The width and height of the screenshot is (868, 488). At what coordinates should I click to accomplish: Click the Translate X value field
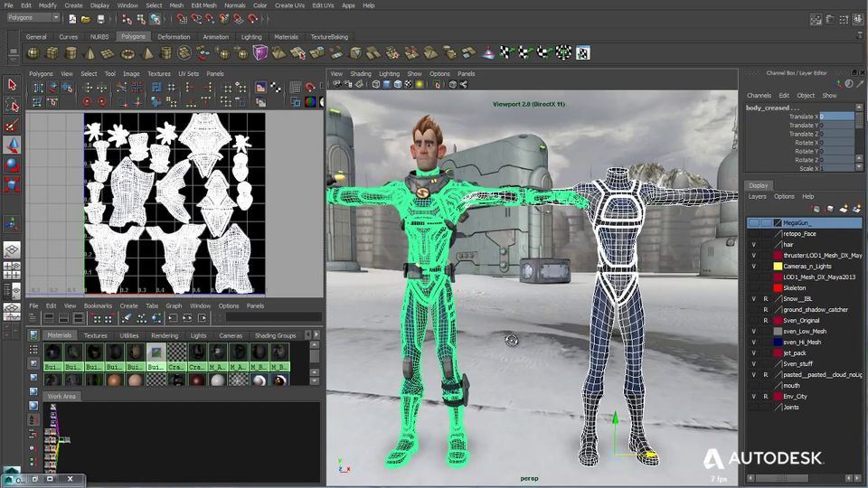[836, 117]
